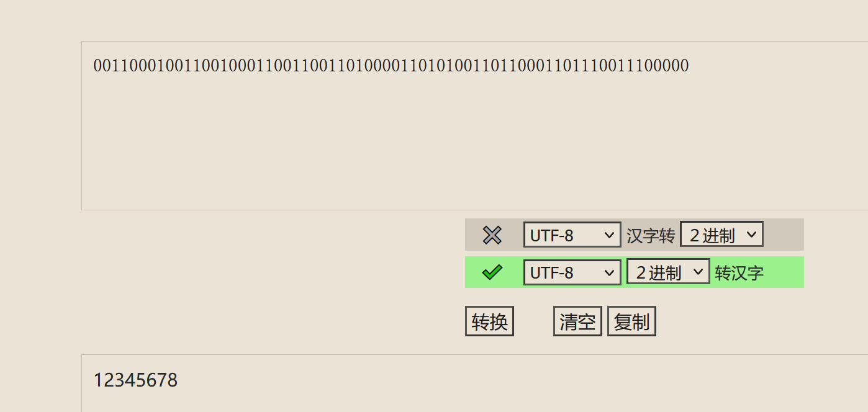Viewport: 868px width, 412px height.
Task: Expand the 2进制 dropdown before 转汉字
Action: pos(667,272)
